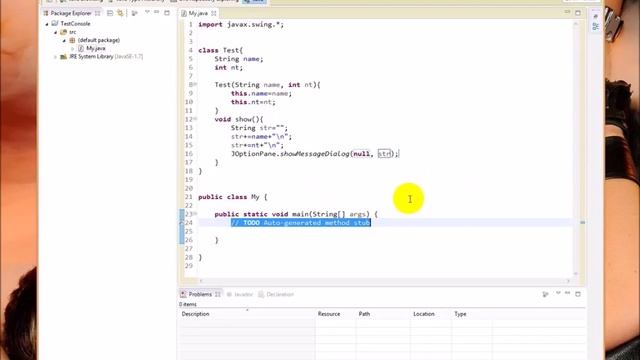Switch to the Javadoc tab
This screenshot has height=360, width=640.
pos(240,294)
